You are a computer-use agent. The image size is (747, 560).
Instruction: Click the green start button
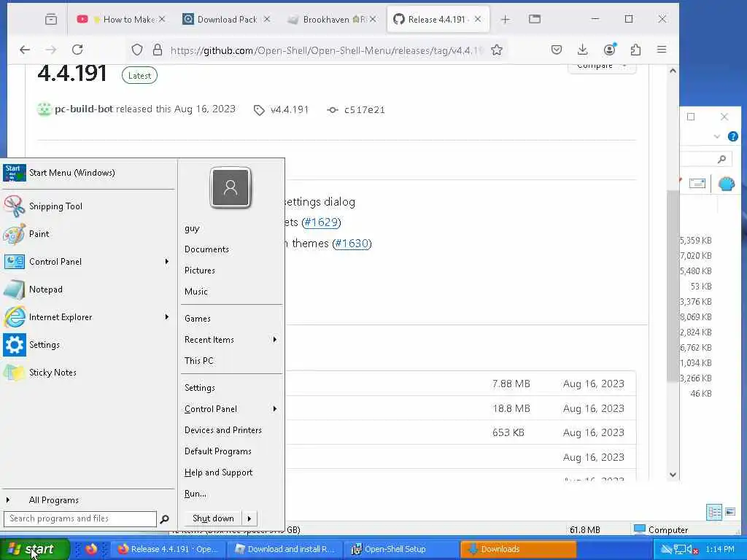click(x=34, y=550)
